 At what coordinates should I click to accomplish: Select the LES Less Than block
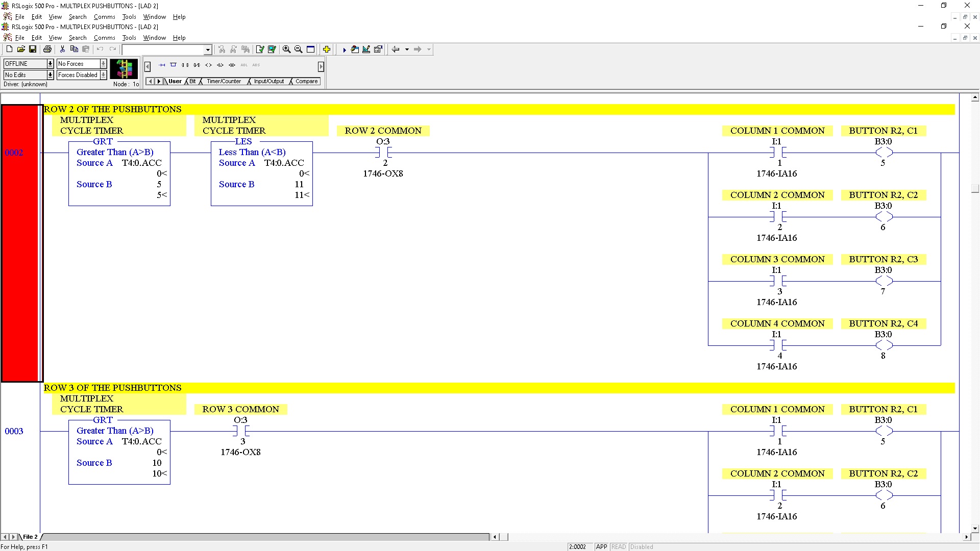(x=262, y=173)
